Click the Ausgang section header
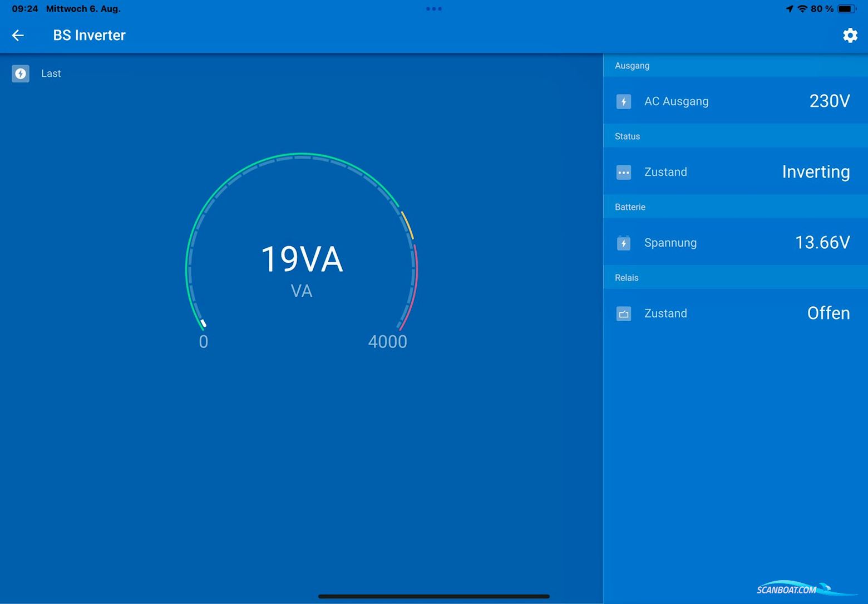 click(x=632, y=66)
